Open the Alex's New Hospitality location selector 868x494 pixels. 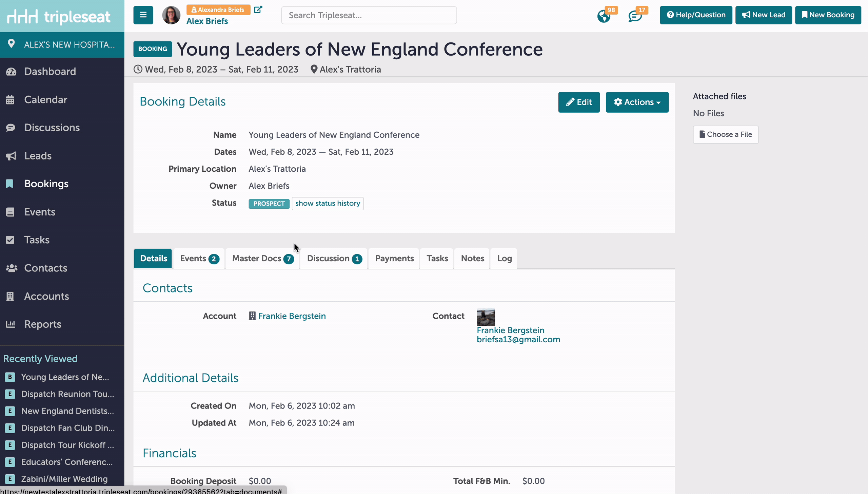62,44
